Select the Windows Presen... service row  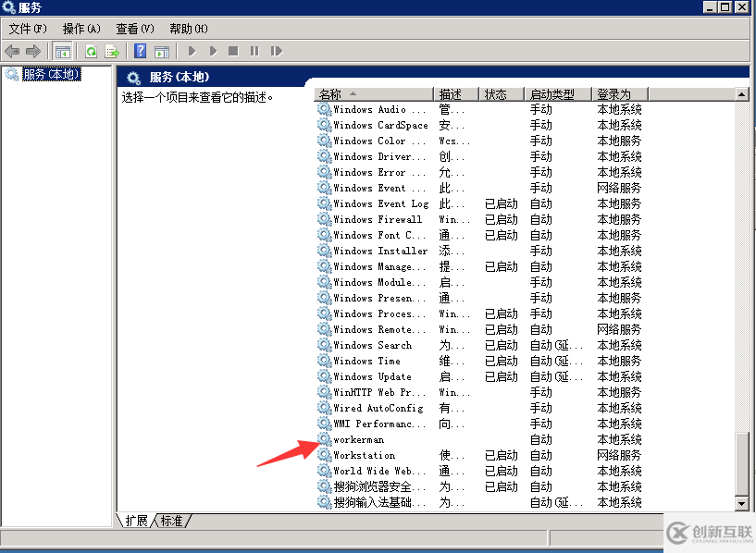click(480, 298)
